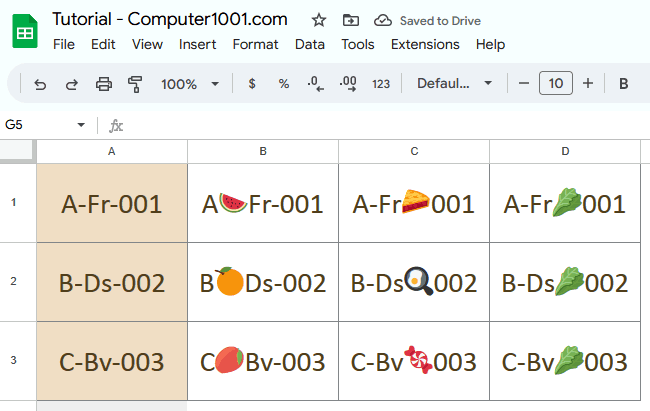
Task: Print the spreadsheet
Action: pyautogui.click(x=104, y=84)
